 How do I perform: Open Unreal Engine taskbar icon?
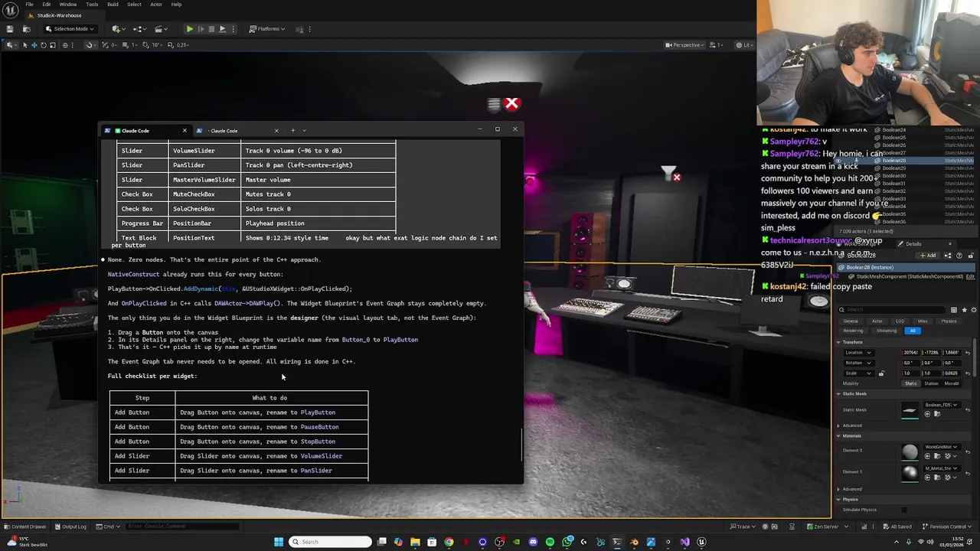[x=701, y=542]
